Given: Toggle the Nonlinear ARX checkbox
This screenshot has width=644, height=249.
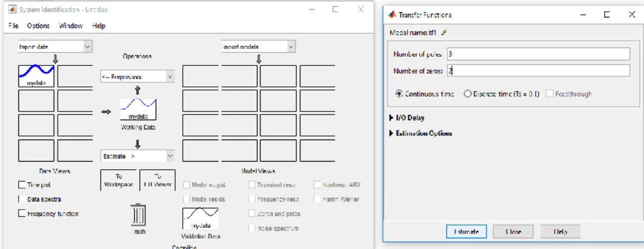Looking at the screenshot, I should coord(317,185).
